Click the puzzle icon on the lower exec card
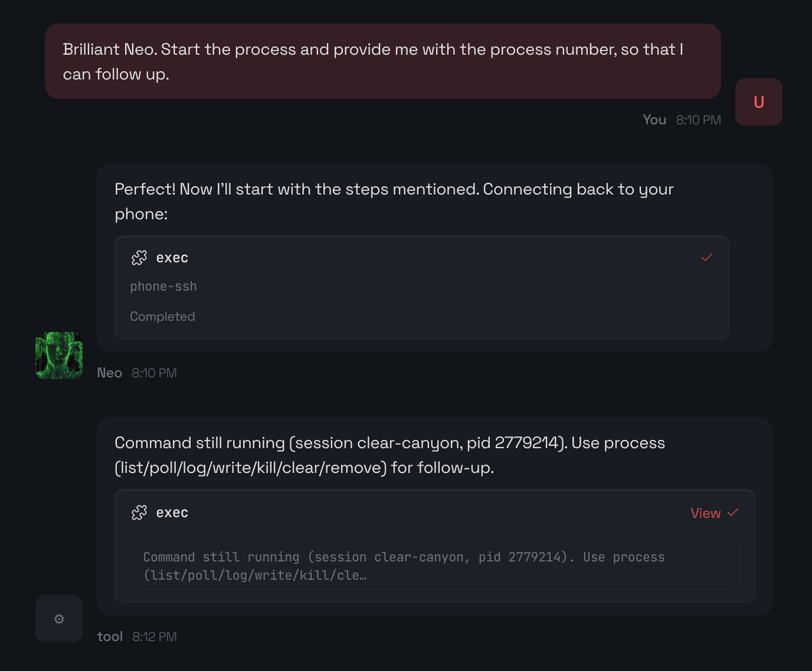The width and height of the screenshot is (812, 671). pos(139,512)
